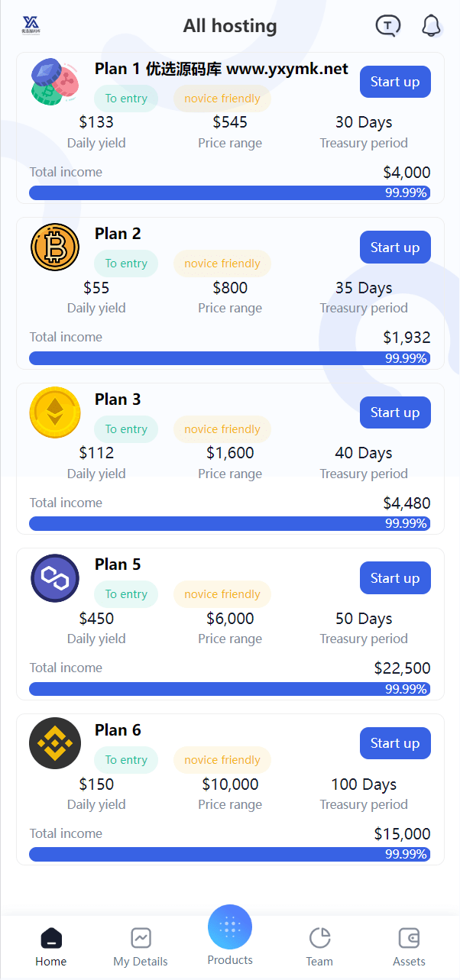460x980 pixels.
Task: Click Plan 3 total income progress bar
Action: tap(229, 523)
